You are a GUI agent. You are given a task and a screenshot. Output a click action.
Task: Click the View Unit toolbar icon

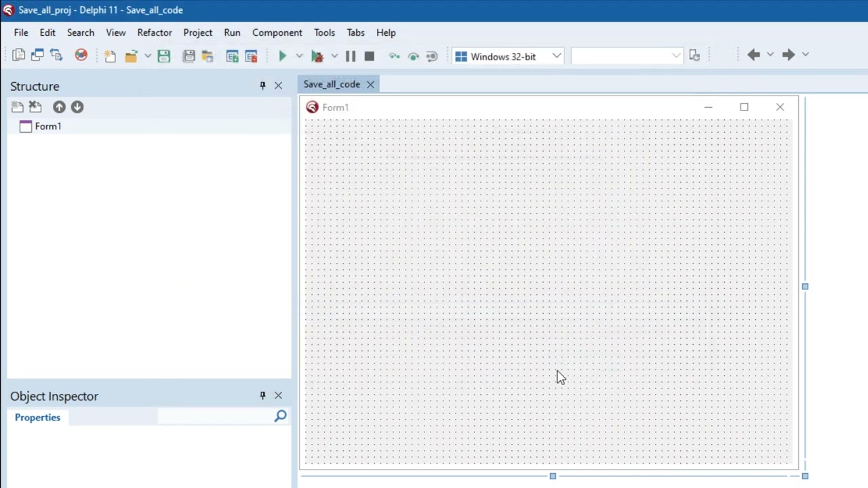[19, 56]
